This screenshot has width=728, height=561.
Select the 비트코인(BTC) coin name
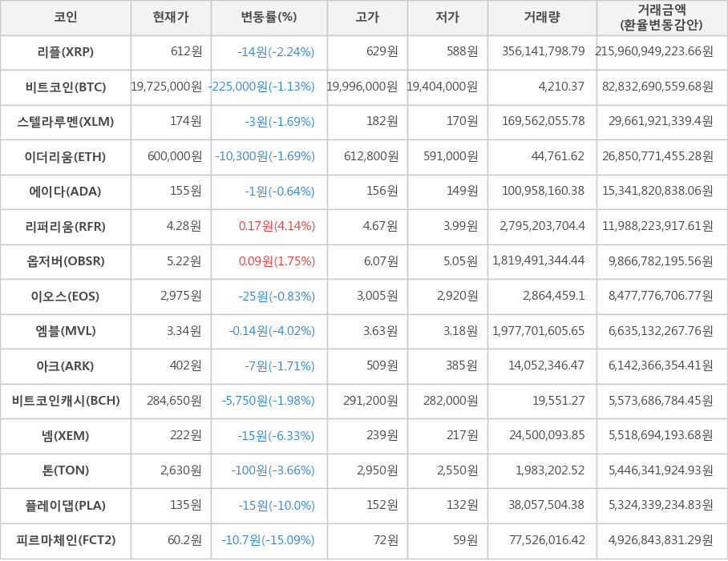tap(66, 87)
